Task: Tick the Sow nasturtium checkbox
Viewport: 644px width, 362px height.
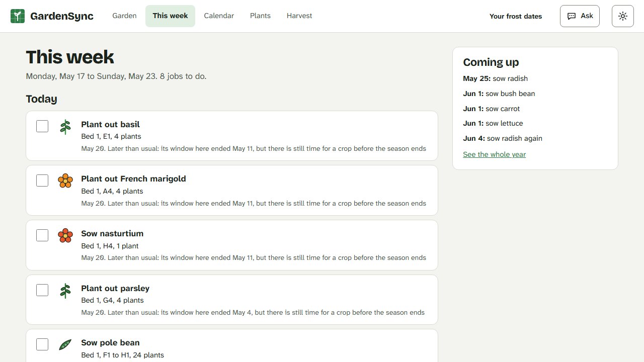Action: [42, 235]
